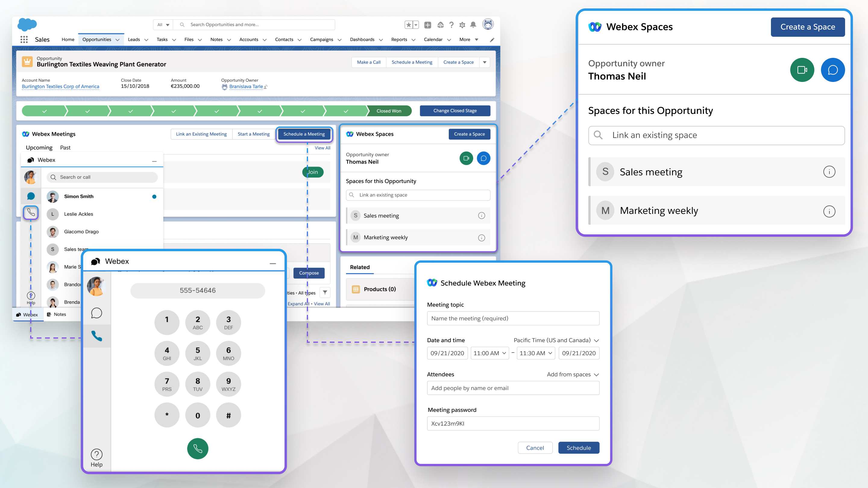Click the Closed Won stage in path
868x488 pixels.
click(389, 111)
